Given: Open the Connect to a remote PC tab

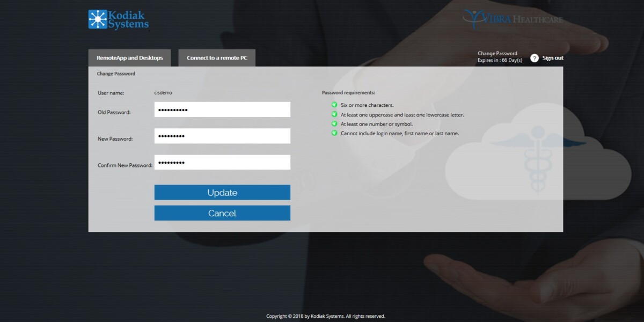Looking at the screenshot, I should [217, 58].
